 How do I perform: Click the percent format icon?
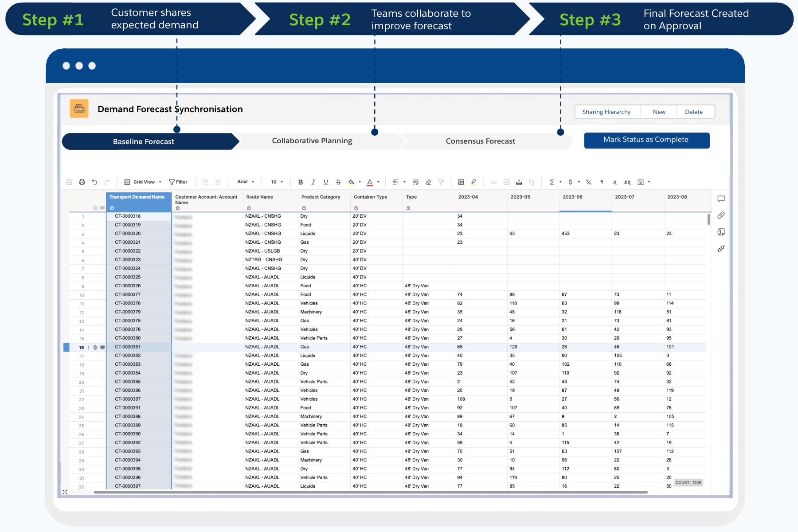(589, 182)
